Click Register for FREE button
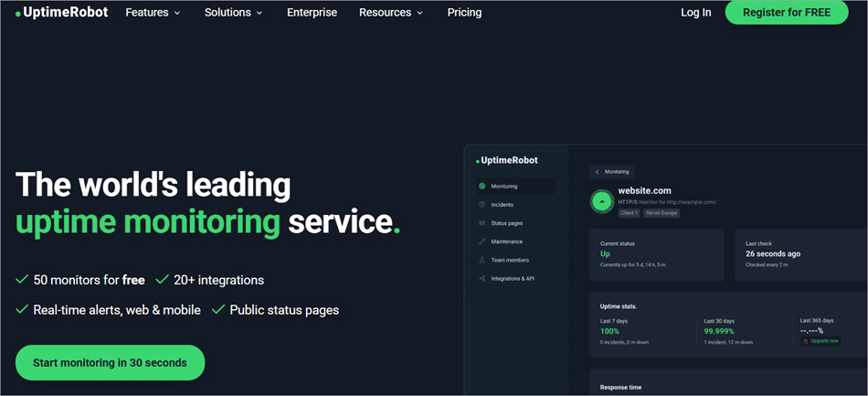Screen dimensions: 868x396 787,12
